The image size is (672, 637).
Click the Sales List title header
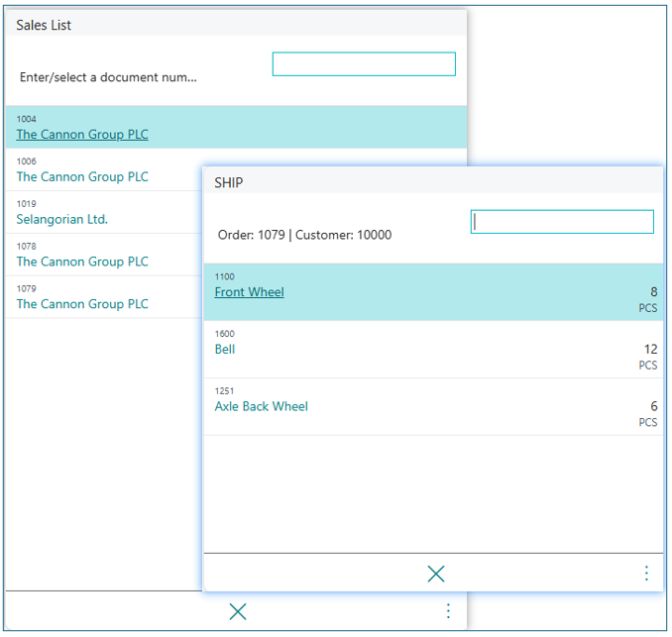pos(44,25)
